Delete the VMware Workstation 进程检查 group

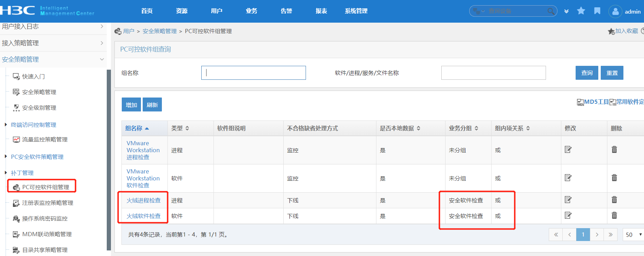pyautogui.click(x=614, y=149)
